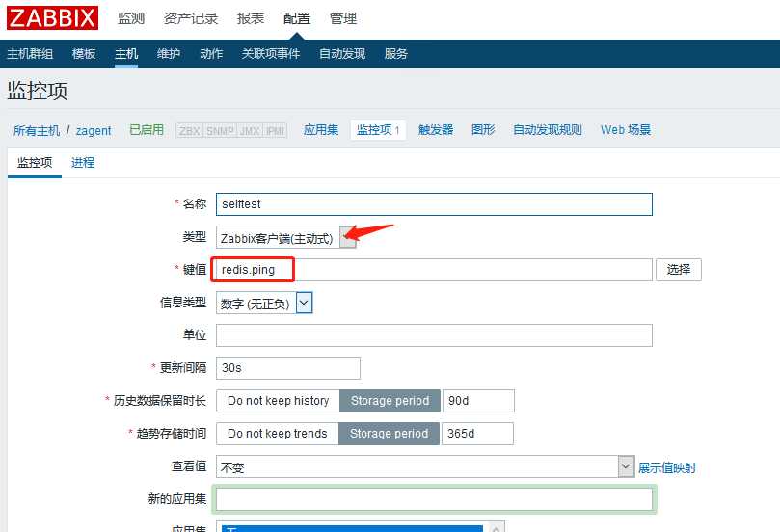Open the 配置 top menu
This screenshot has height=532, width=780.
coord(297,19)
